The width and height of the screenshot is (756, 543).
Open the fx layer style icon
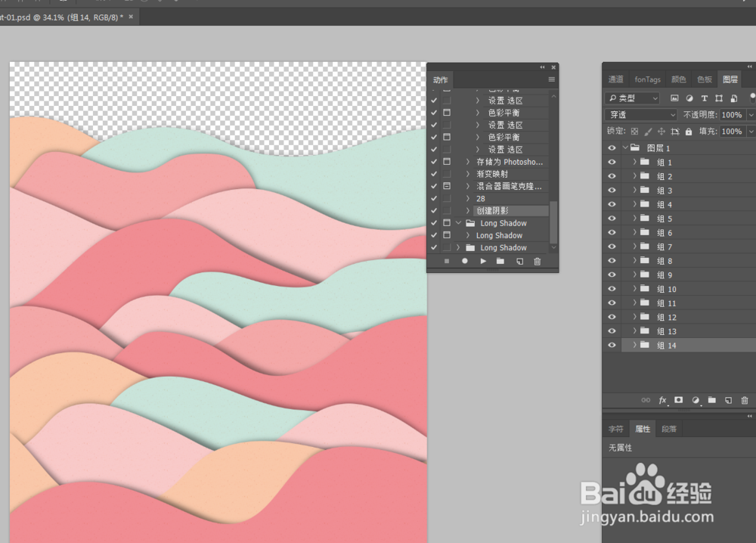click(661, 400)
